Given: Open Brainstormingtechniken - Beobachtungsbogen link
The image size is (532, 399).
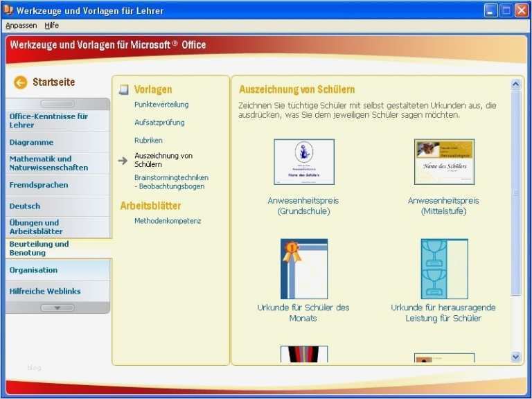Looking at the screenshot, I should click(171, 182).
